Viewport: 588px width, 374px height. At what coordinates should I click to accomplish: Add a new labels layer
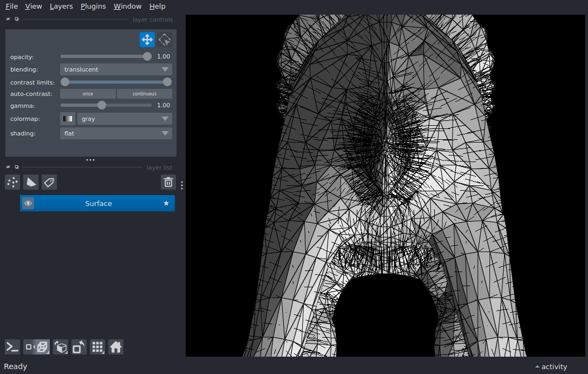click(49, 182)
